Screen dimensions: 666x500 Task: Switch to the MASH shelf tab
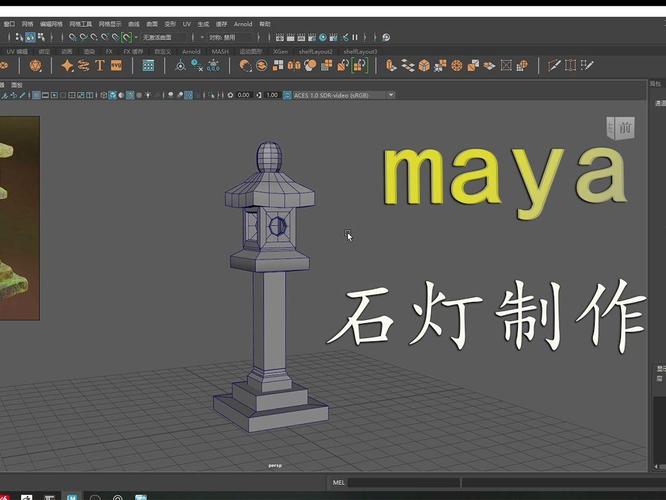tap(220, 51)
